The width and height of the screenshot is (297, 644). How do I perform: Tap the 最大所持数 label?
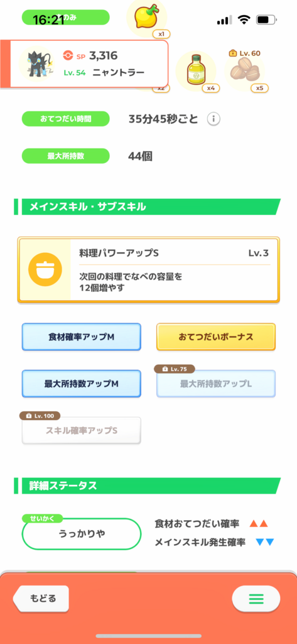click(66, 156)
